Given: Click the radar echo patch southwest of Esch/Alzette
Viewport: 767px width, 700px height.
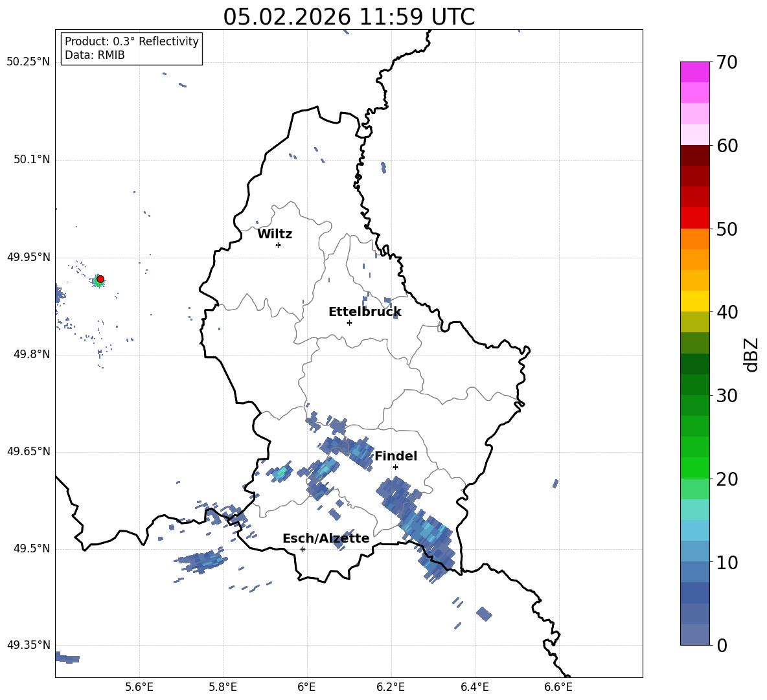Looking at the screenshot, I should [x=201, y=559].
